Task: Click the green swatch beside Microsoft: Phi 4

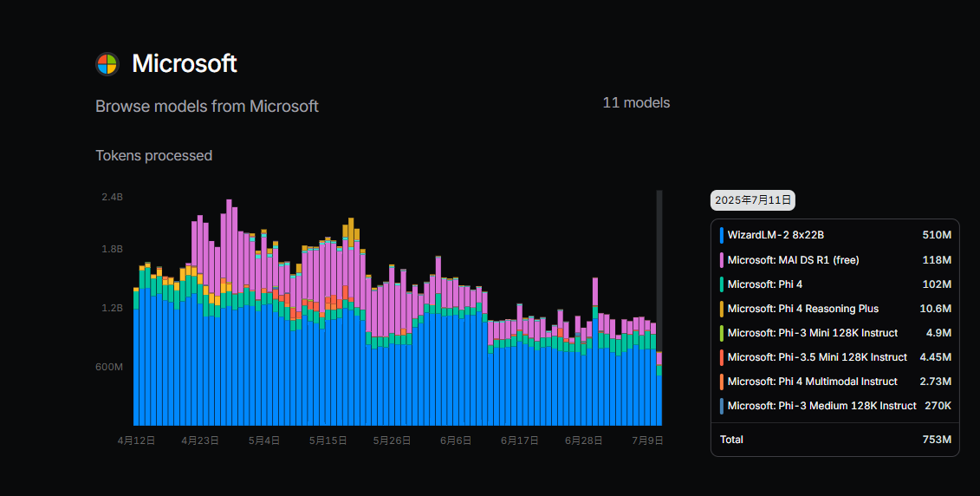Action: [x=722, y=284]
